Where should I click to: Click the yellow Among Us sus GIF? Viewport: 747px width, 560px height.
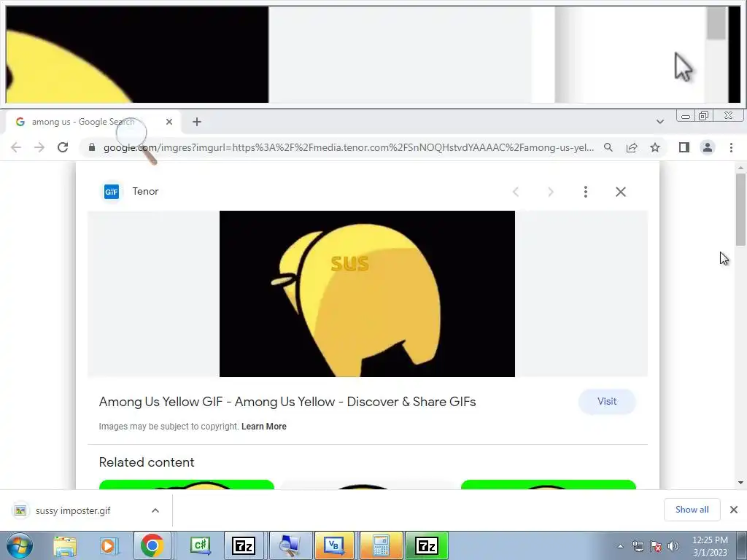tap(367, 294)
